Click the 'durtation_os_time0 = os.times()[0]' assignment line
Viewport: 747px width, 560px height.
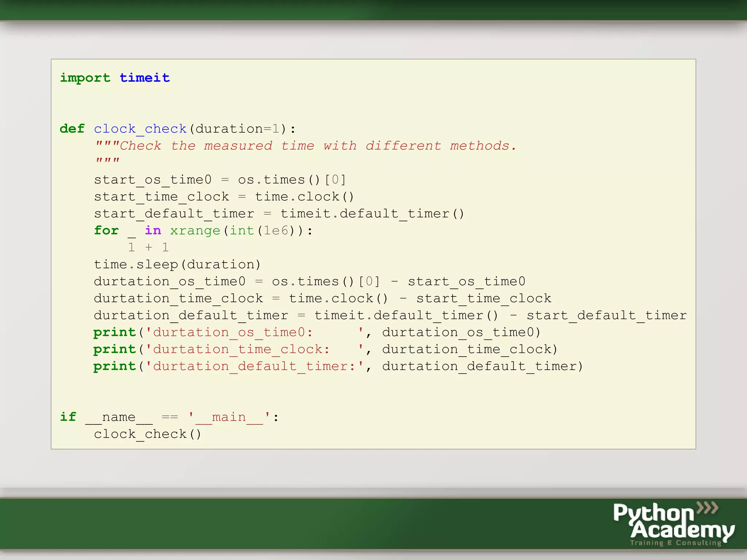point(310,281)
